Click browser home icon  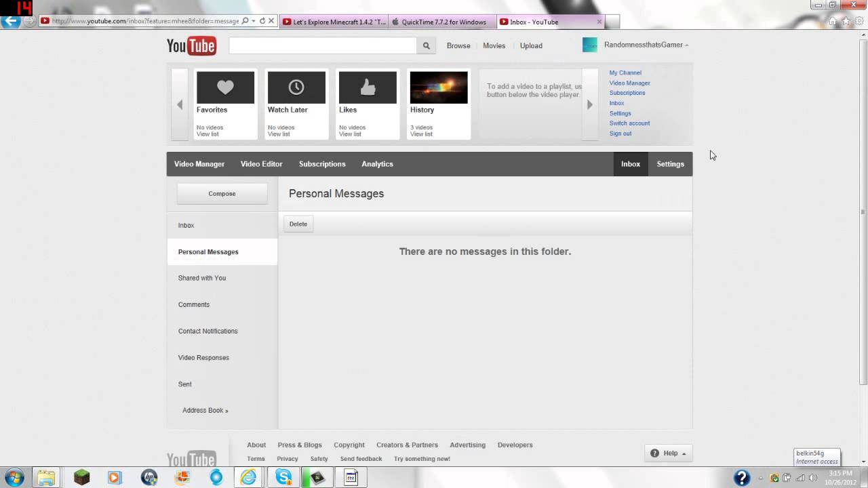(x=832, y=21)
